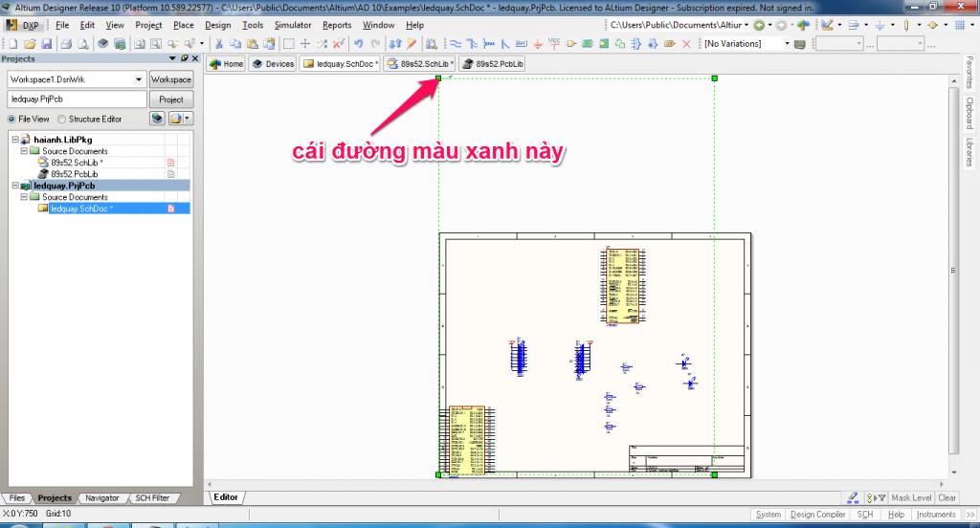Select 89s52.SchLib in project tree

pyautogui.click(x=77, y=163)
